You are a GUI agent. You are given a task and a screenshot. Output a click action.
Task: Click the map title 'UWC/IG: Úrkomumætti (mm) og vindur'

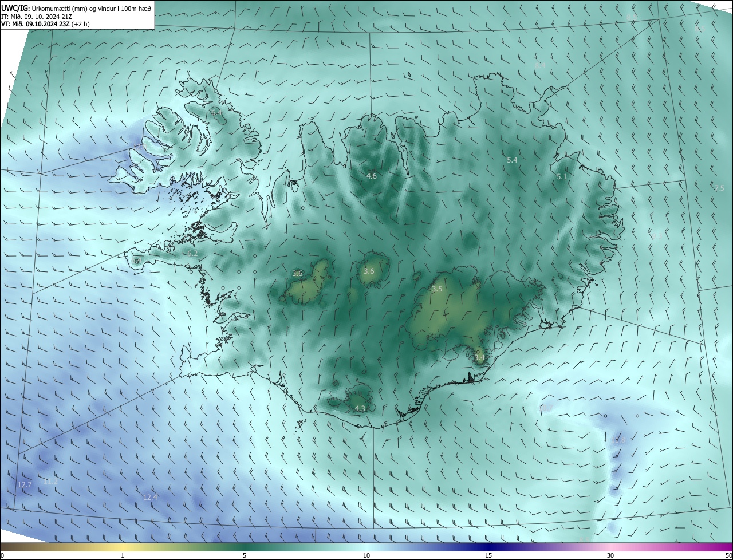(x=77, y=8)
